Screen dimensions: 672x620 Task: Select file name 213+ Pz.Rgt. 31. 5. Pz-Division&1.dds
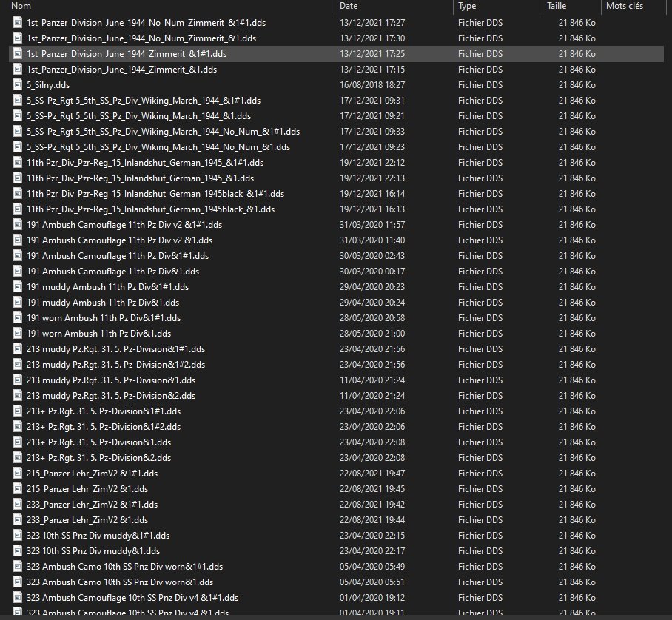tap(99, 442)
